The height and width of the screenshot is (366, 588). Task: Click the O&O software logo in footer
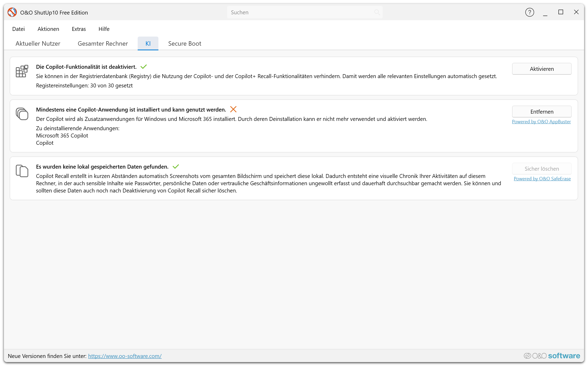point(552,356)
